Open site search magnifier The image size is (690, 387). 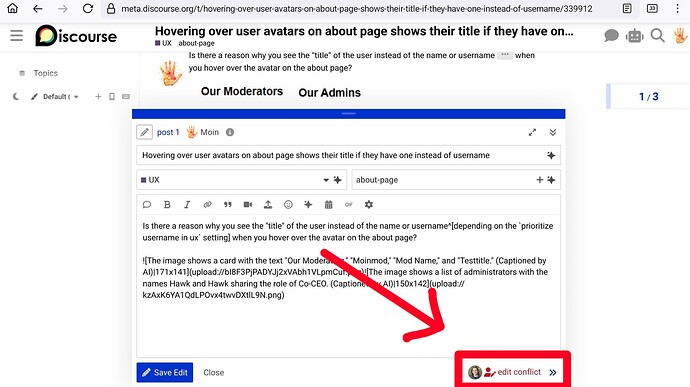[x=657, y=36]
